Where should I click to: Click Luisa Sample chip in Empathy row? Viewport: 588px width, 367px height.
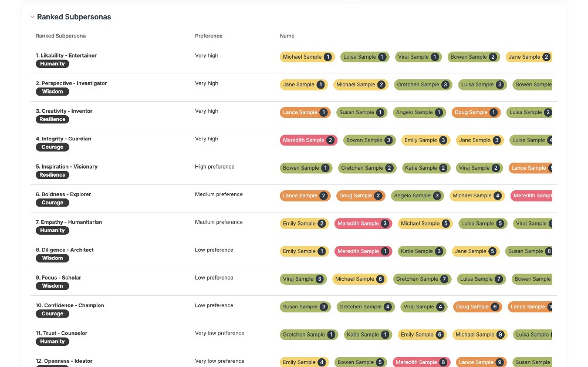coord(482,224)
